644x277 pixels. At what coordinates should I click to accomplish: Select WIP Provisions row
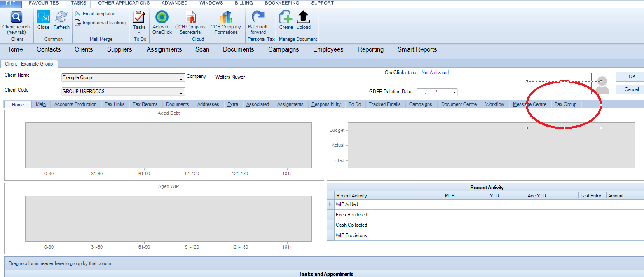pos(485,235)
